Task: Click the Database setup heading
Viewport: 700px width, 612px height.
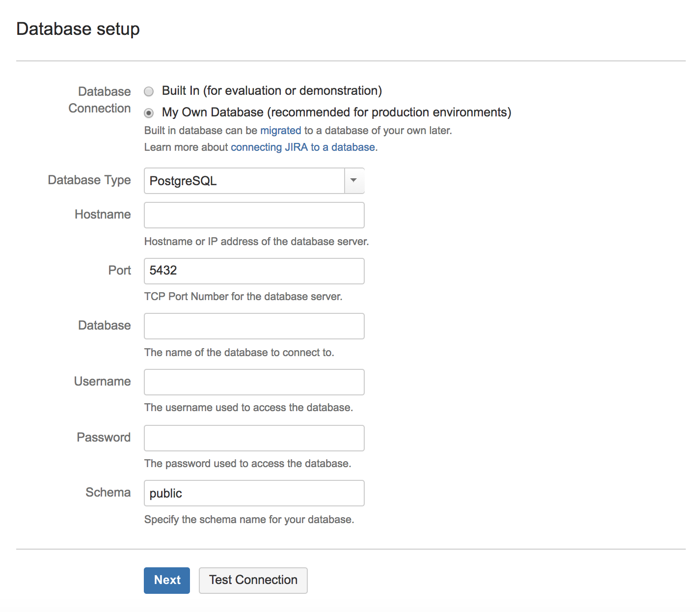Action: pos(78,29)
